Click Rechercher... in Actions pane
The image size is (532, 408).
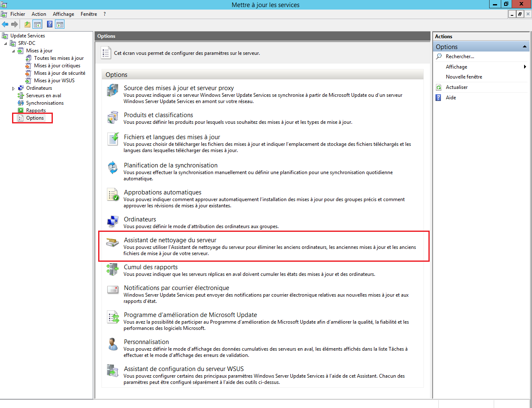click(x=460, y=57)
